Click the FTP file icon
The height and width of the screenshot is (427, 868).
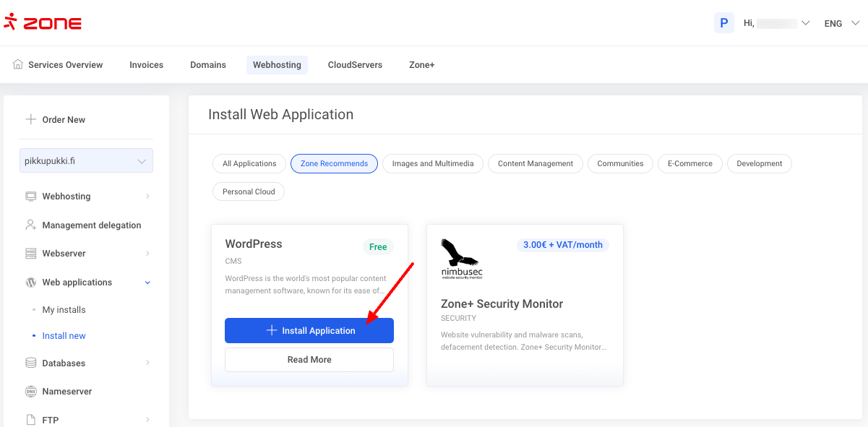(x=30, y=420)
